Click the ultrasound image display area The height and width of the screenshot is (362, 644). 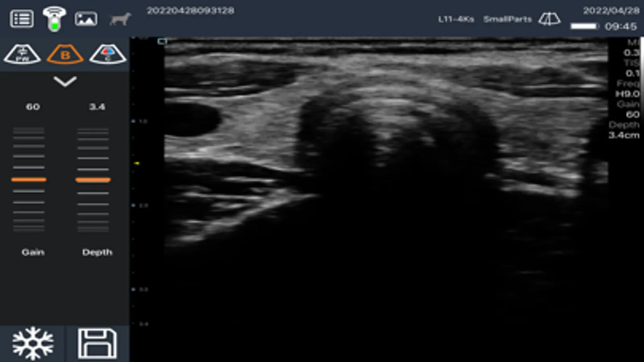[x=386, y=181]
